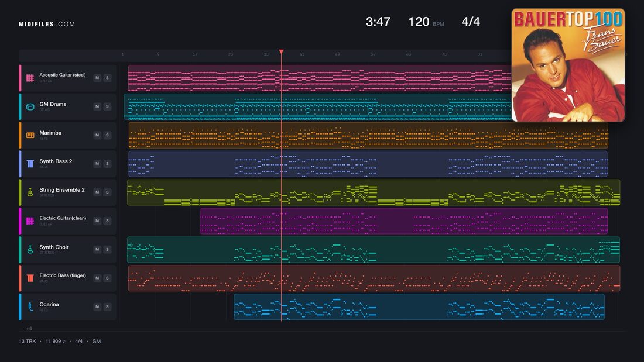The height and width of the screenshot is (362, 644).
Task: Mute the Marimba track
Action: (97, 135)
